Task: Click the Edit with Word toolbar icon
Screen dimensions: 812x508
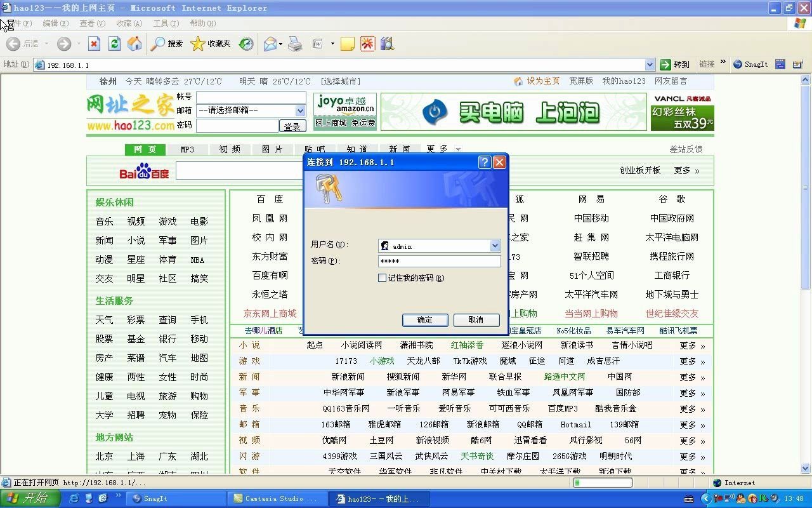Action: (x=317, y=44)
